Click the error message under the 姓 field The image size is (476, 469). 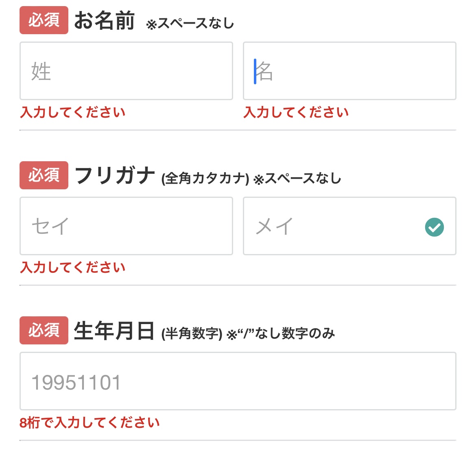pyautogui.click(x=73, y=112)
